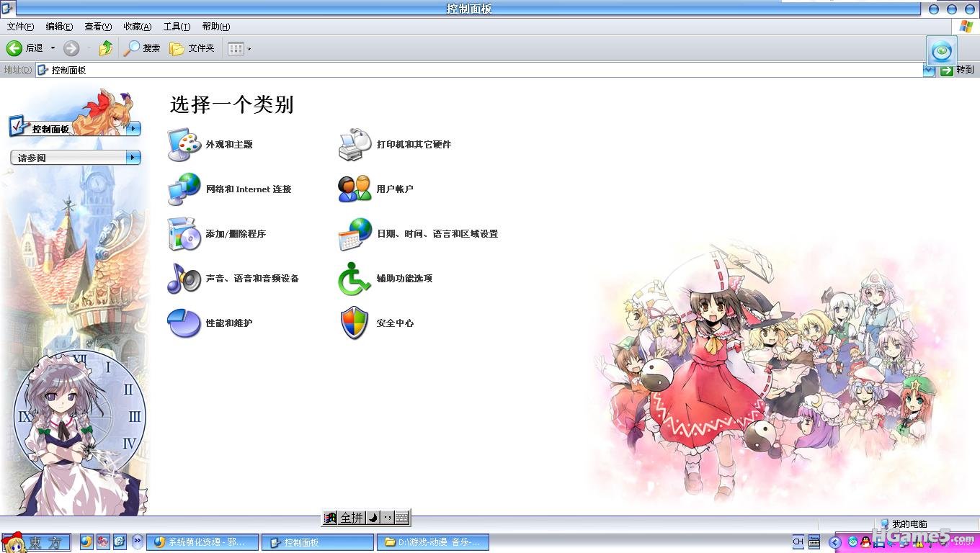980x553 pixels.
Task: Click the round blue icon below window controls
Action: click(942, 50)
